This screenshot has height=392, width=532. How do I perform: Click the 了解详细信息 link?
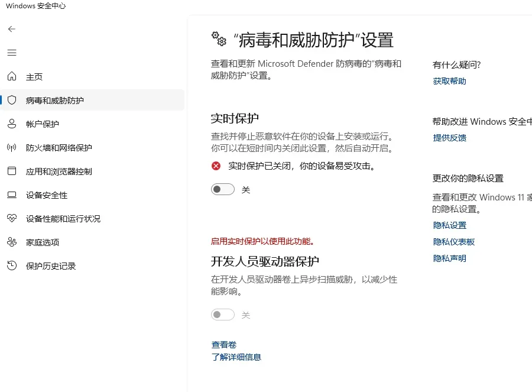tap(236, 357)
